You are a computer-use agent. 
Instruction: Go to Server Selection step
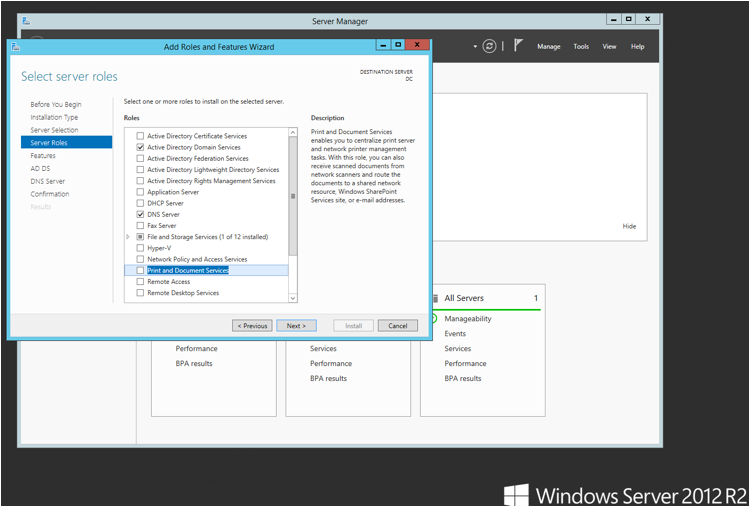click(x=54, y=130)
